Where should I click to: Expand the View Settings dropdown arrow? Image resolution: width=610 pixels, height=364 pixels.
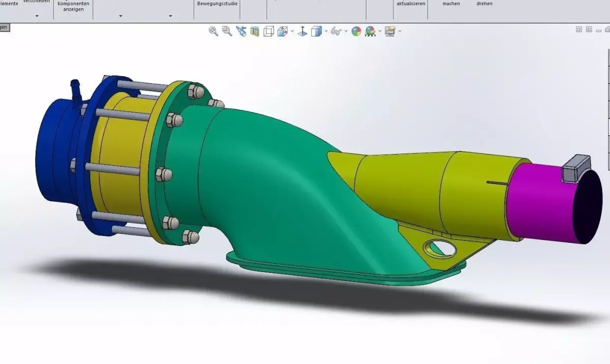(400, 32)
